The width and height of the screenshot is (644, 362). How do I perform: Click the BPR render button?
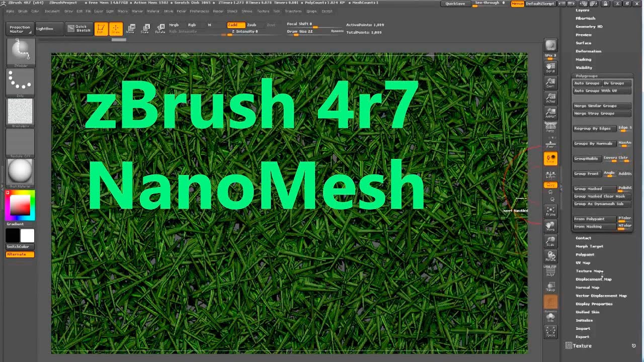pyautogui.click(x=551, y=45)
